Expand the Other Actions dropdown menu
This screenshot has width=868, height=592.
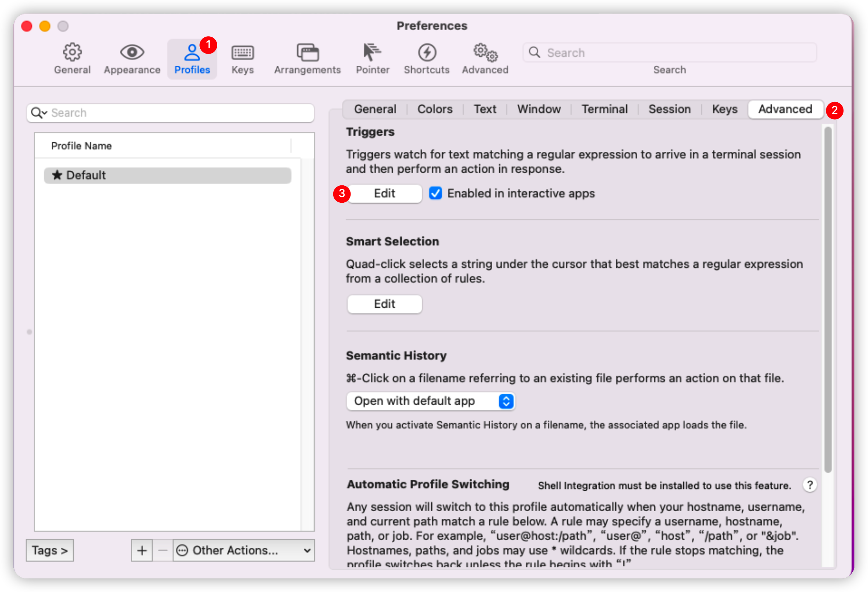pos(244,550)
